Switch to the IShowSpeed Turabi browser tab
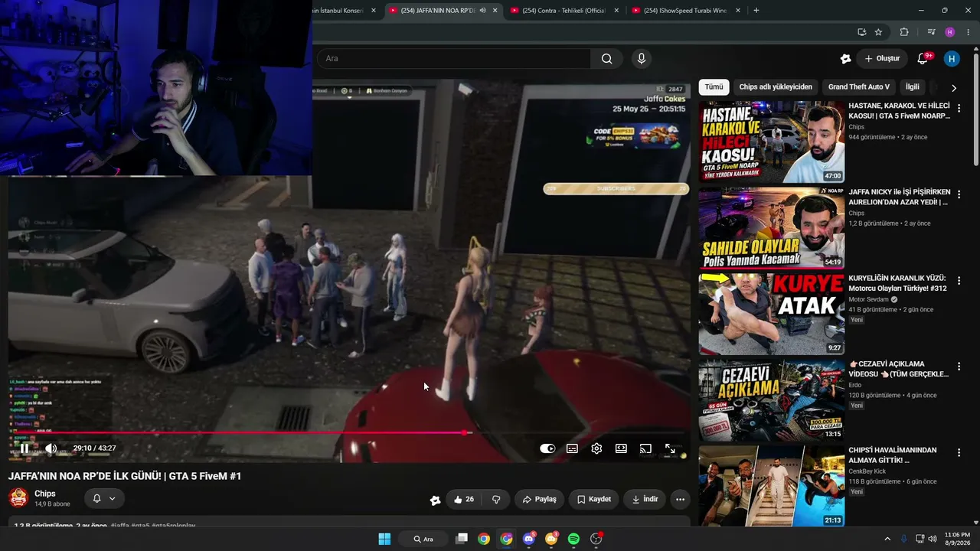The image size is (980, 551). 685,11
